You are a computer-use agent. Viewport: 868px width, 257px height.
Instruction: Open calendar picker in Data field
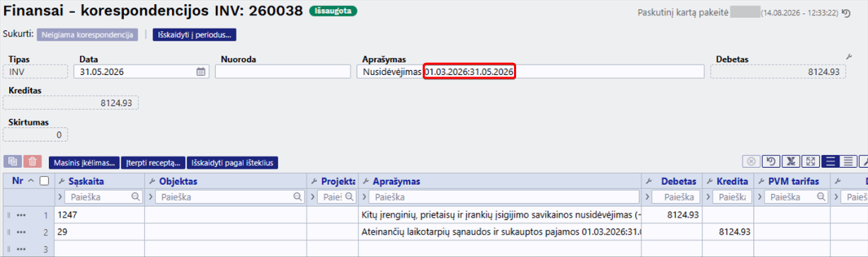[200, 72]
